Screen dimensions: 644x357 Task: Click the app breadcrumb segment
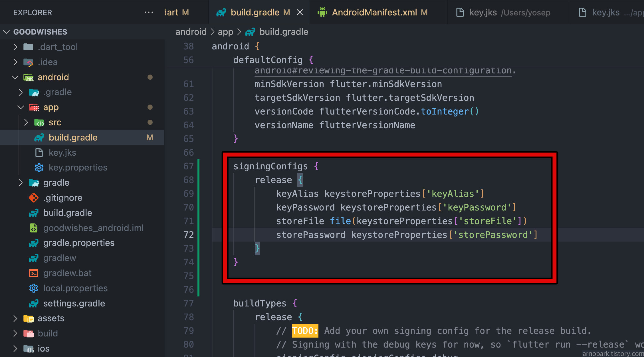coord(225,32)
